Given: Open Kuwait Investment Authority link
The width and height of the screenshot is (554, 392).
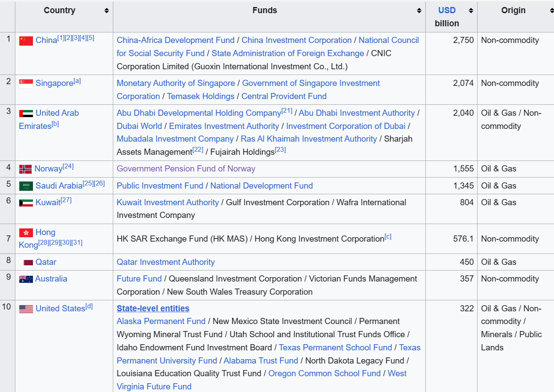Looking at the screenshot, I should click(168, 203).
